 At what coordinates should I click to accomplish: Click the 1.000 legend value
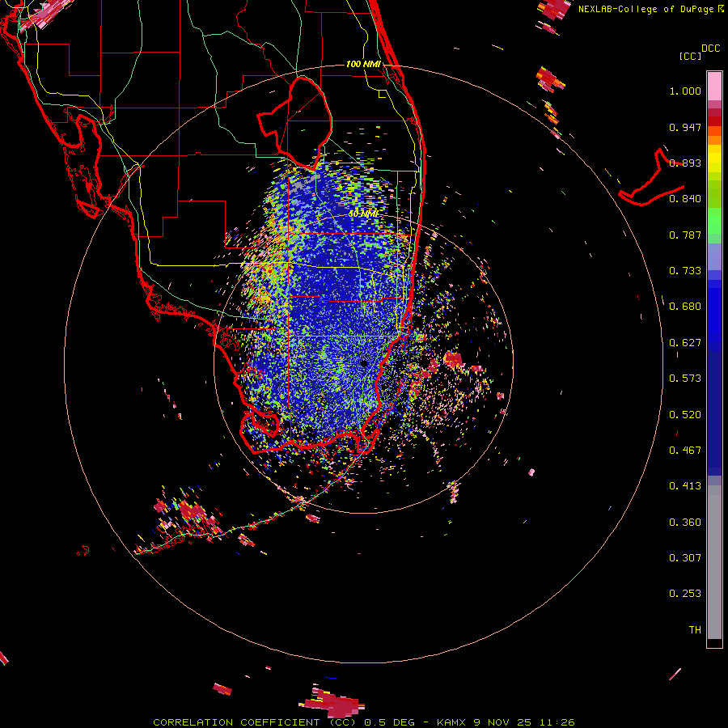[x=685, y=91]
